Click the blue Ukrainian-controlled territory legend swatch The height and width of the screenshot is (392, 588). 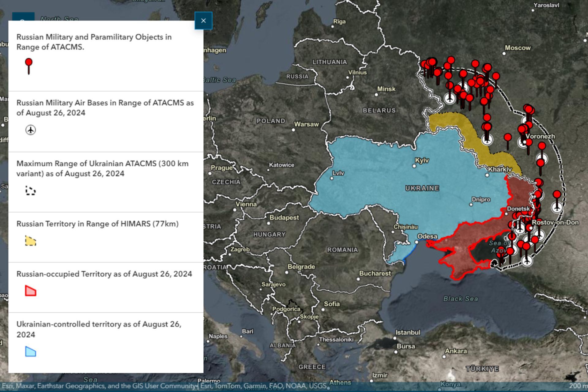coord(30,351)
